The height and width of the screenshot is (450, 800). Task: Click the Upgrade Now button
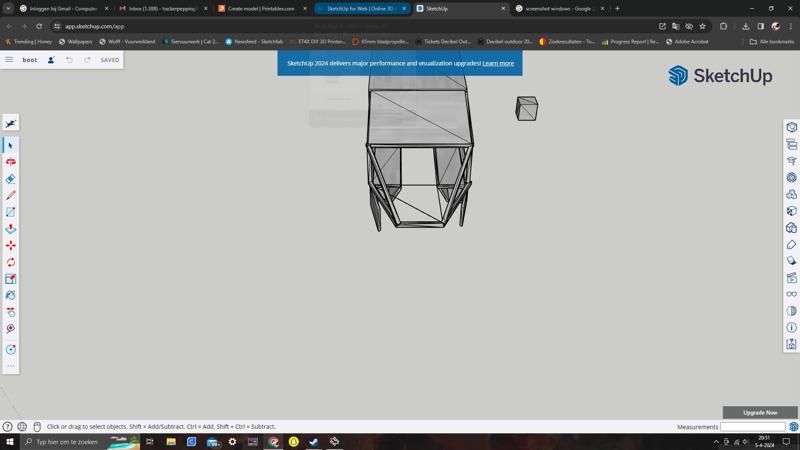point(760,412)
